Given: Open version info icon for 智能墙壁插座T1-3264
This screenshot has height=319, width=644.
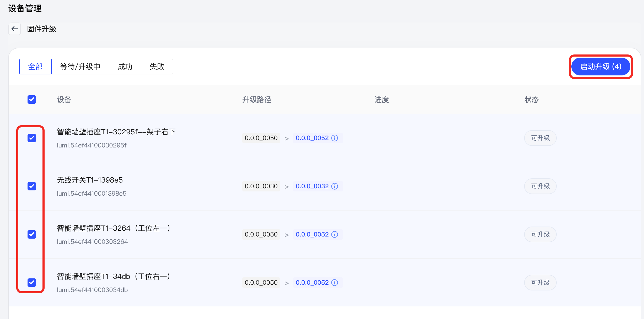Looking at the screenshot, I should [335, 234].
